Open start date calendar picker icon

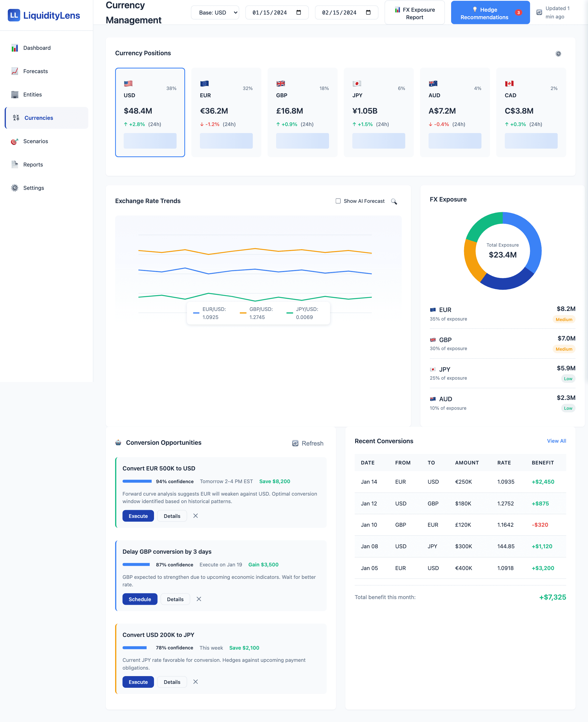[x=298, y=12]
